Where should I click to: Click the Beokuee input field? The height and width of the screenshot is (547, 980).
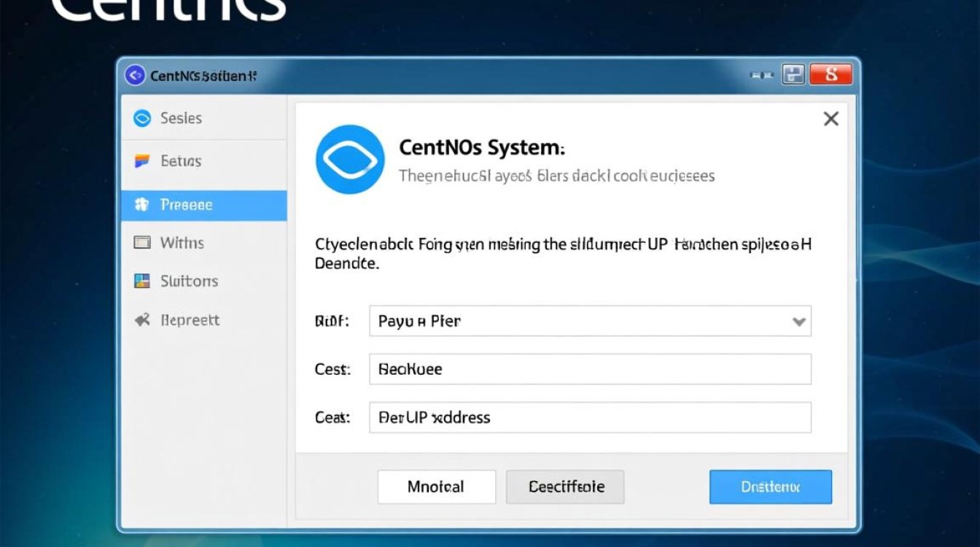[590, 369]
